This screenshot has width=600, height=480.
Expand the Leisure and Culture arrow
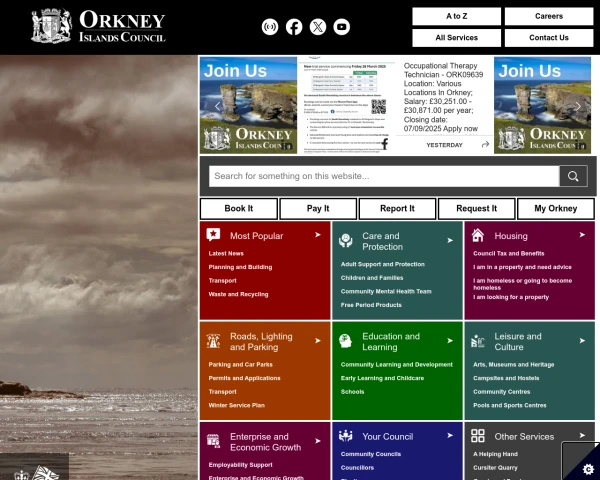582,341
